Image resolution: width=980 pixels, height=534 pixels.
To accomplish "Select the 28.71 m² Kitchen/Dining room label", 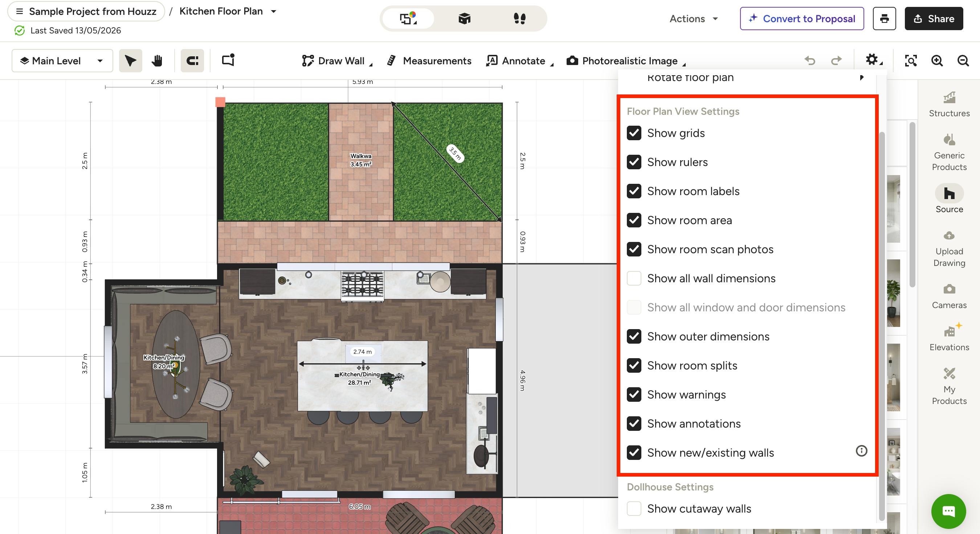I will (x=359, y=378).
